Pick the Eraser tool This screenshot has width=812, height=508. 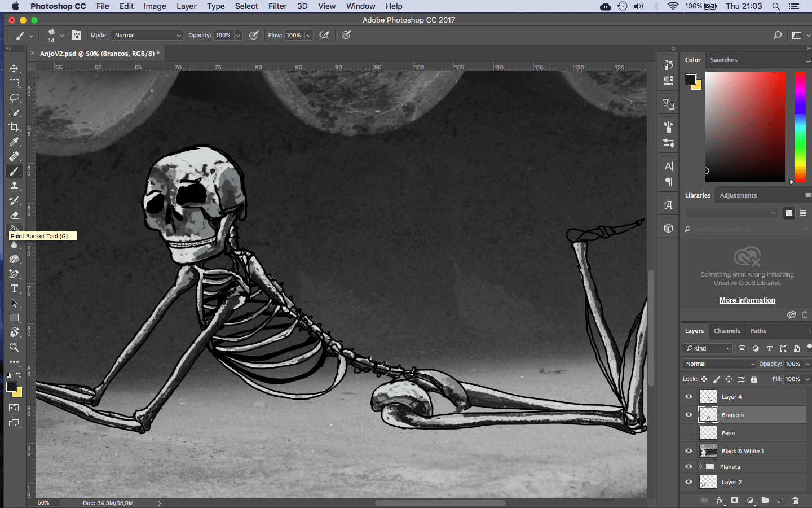[14, 215]
